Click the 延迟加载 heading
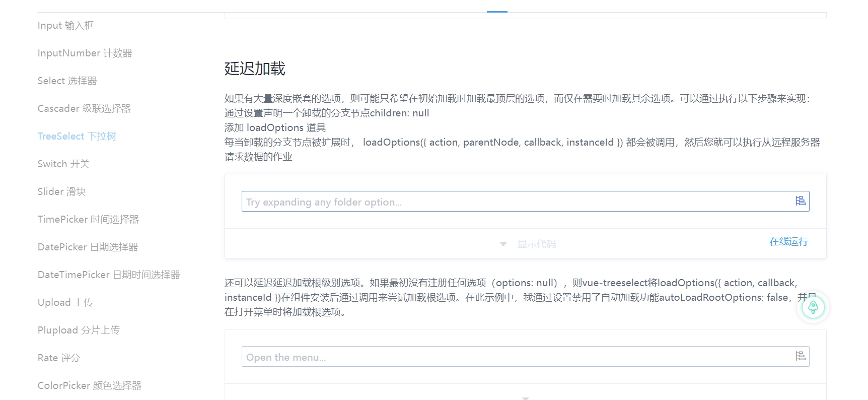The height and width of the screenshot is (400, 868). tap(255, 69)
